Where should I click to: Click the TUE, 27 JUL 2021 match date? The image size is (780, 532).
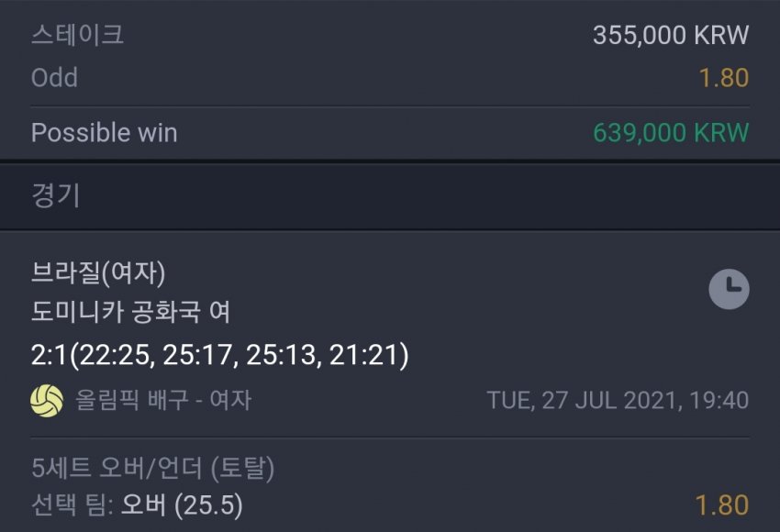(585, 400)
